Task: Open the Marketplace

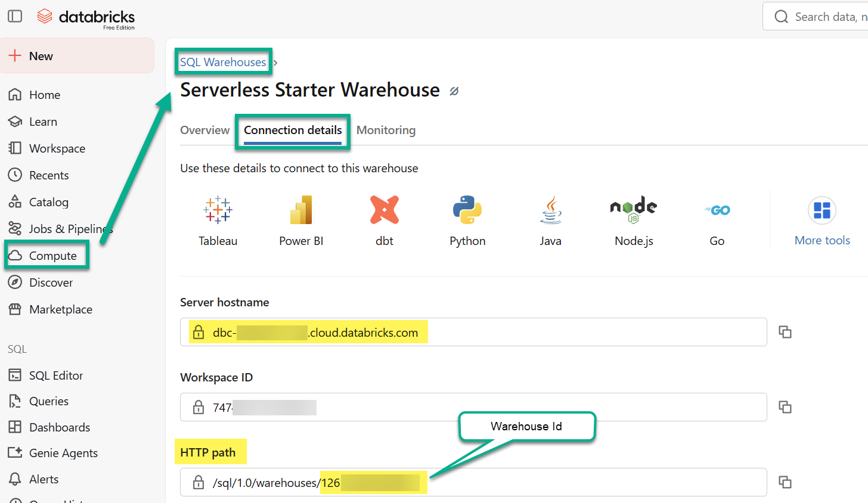Action: [x=61, y=309]
